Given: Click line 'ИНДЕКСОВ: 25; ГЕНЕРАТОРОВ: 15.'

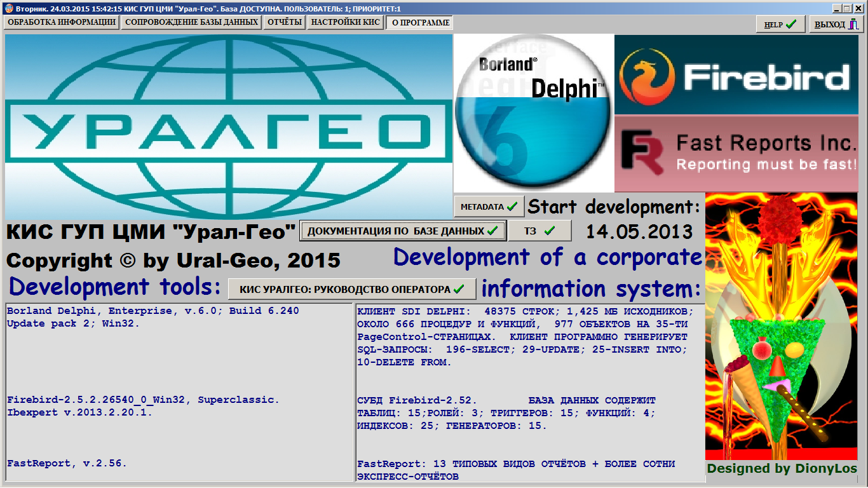Looking at the screenshot, I should tap(452, 425).
